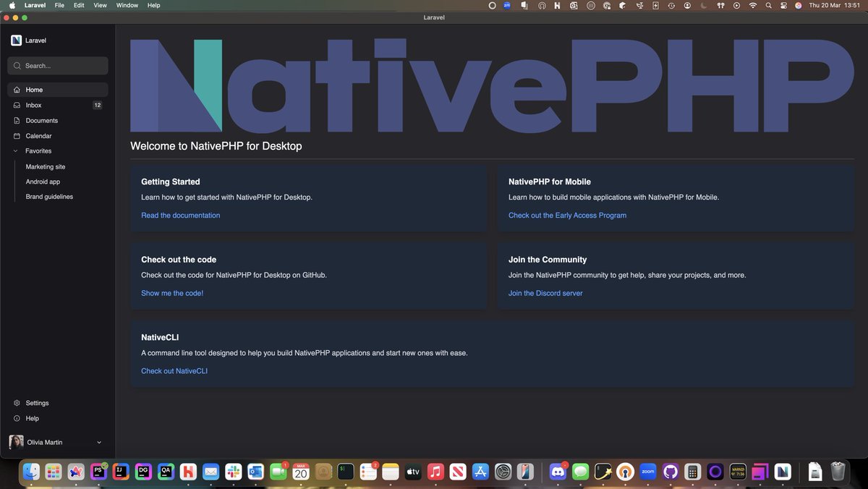Click the Read the documentation link
The width and height of the screenshot is (868, 489).
[x=181, y=215]
